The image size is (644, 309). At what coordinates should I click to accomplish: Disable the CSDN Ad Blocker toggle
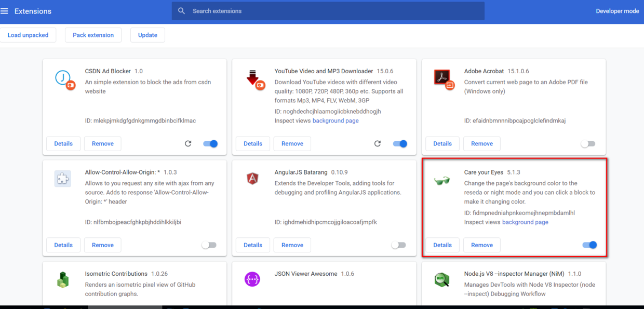[210, 144]
